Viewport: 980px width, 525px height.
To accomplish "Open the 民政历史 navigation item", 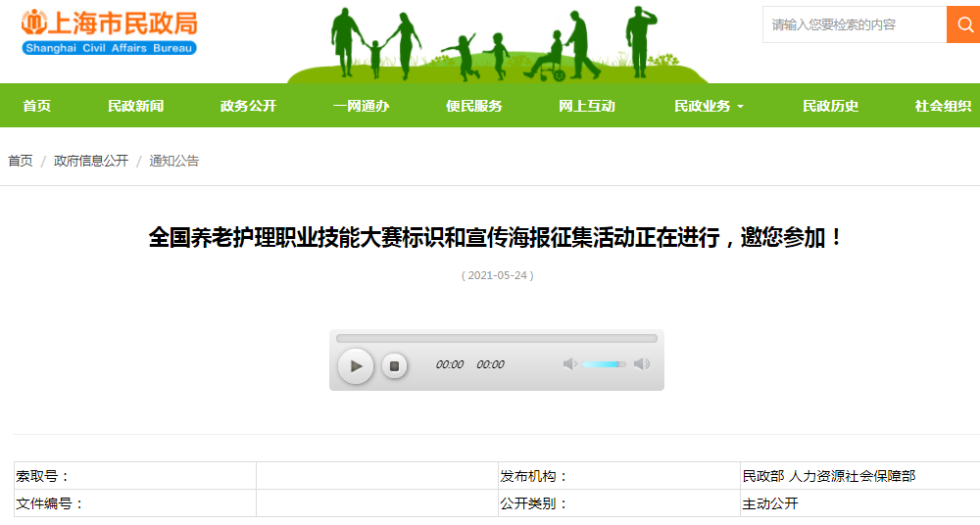I will pos(831,106).
